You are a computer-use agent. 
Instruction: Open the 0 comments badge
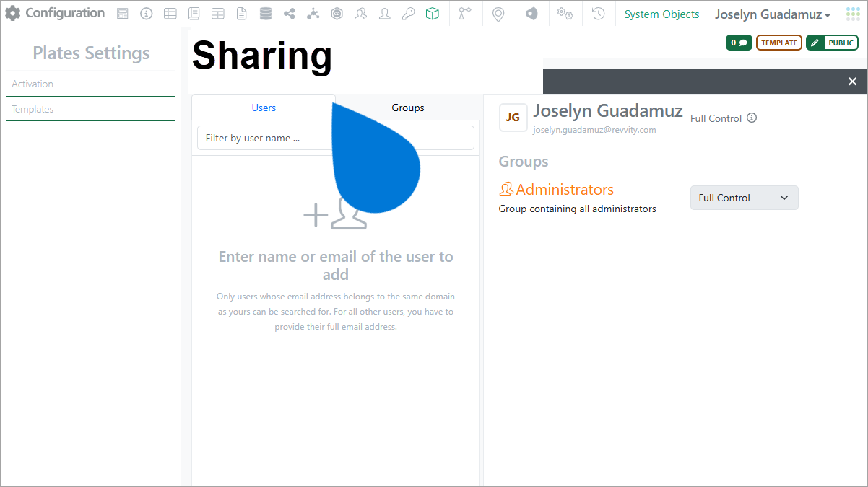739,43
